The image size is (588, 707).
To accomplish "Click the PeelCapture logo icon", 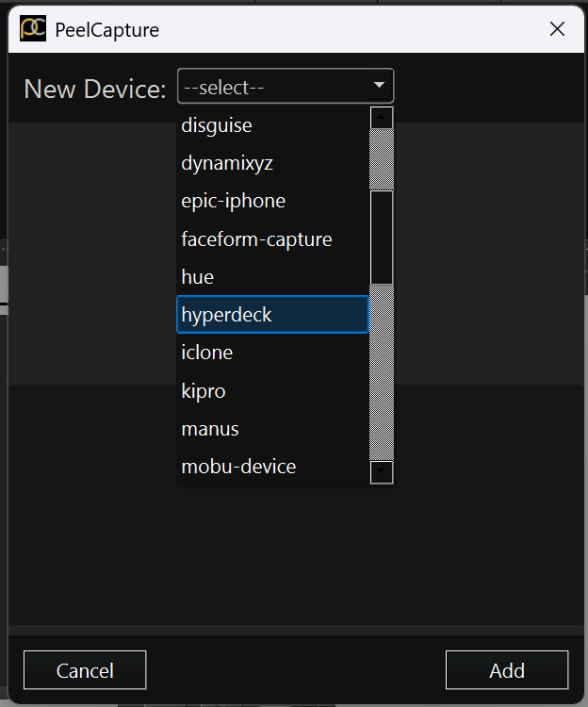I will (33, 29).
